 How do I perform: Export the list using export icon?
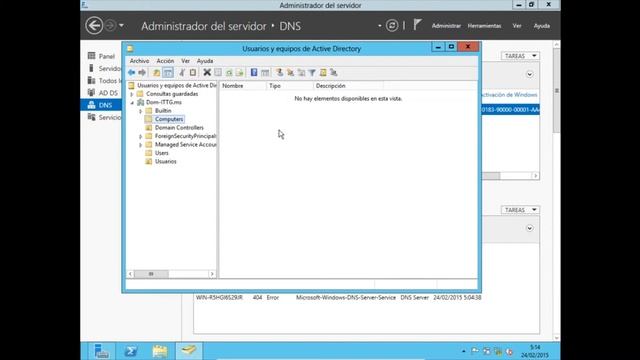240,73
